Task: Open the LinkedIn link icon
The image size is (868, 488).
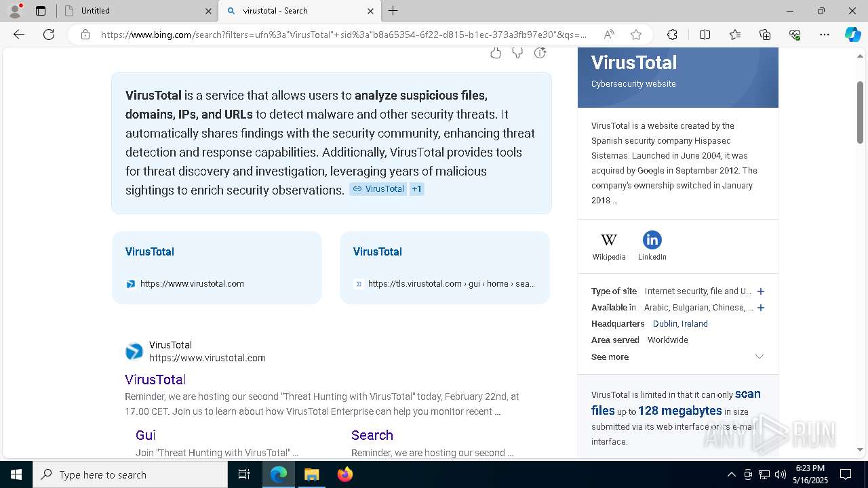Action: 652,240
